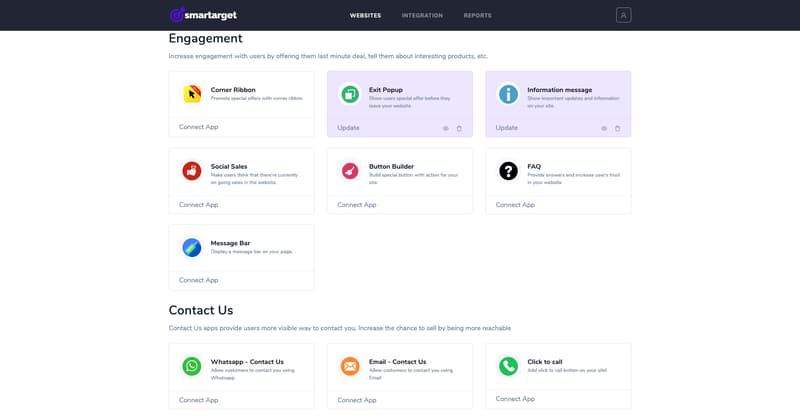
Task: Update the Exit Popup app
Action: pos(348,128)
